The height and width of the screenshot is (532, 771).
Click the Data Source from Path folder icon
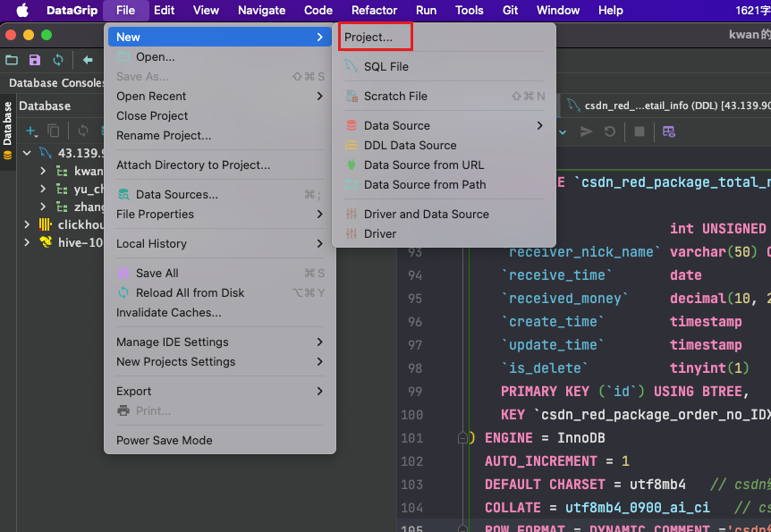click(x=352, y=184)
